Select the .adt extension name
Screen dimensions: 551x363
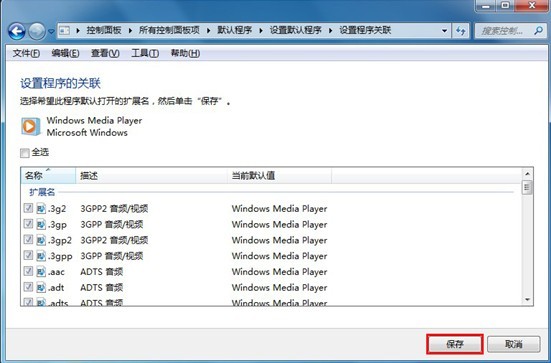click(x=56, y=288)
